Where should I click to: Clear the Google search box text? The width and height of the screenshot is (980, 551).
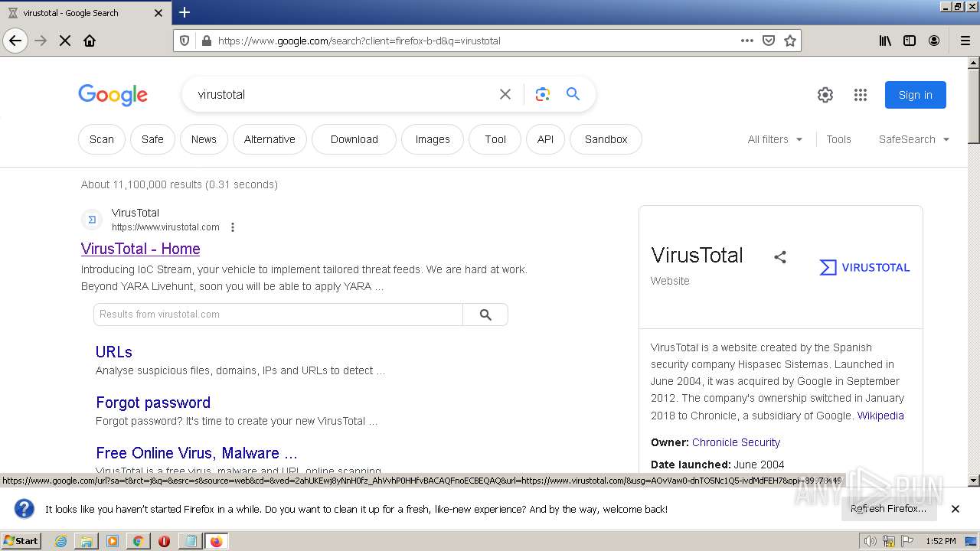pos(505,94)
